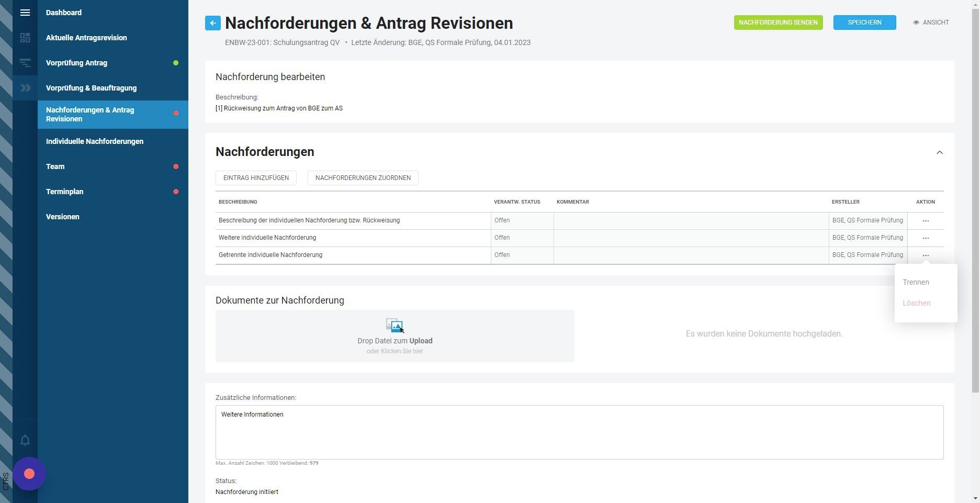Viewport: 980px width, 503px height.
Task: Toggle the Ansicht eye view
Action: pyautogui.click(x=931, y=23)
